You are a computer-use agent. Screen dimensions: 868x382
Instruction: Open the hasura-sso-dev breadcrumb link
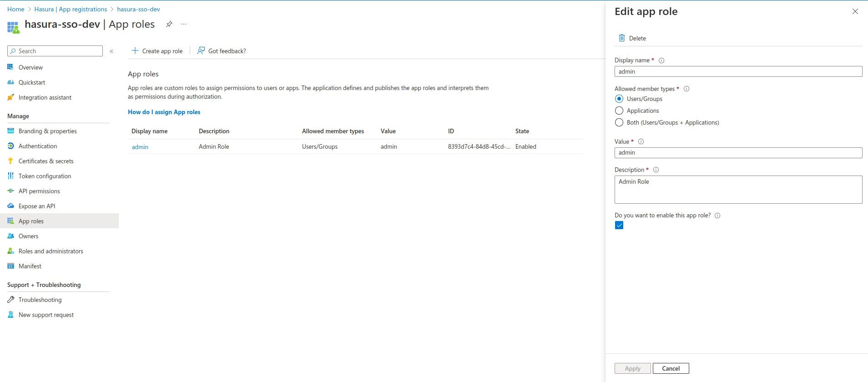pyautogui.click(x=139, y=9)
